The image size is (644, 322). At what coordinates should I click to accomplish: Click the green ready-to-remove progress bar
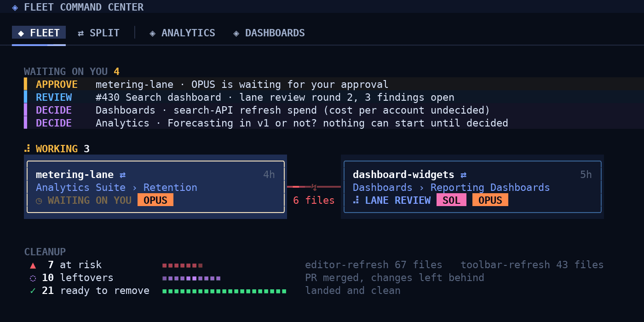(x=224, y=291)
